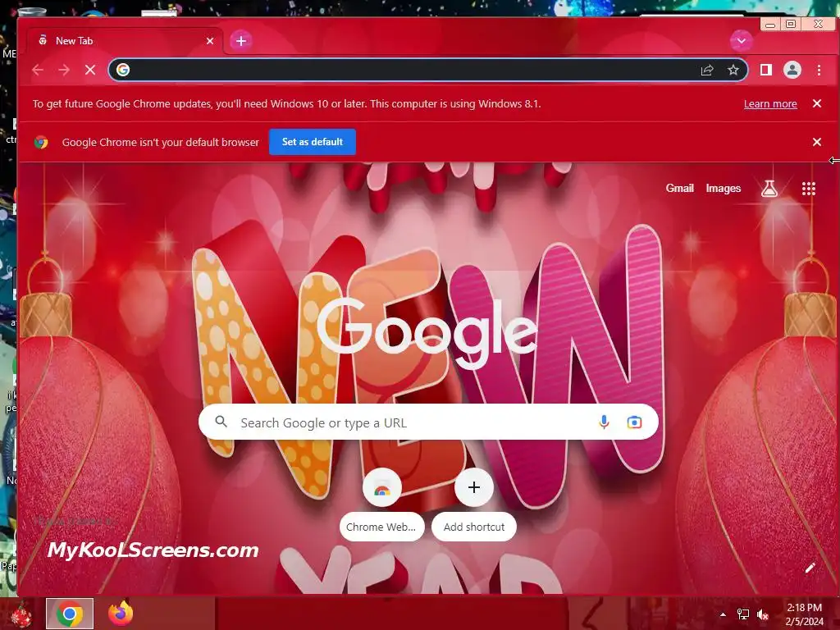Open the tab search dropdown chevron
840x630 pixels.
(x=742, y=41)
